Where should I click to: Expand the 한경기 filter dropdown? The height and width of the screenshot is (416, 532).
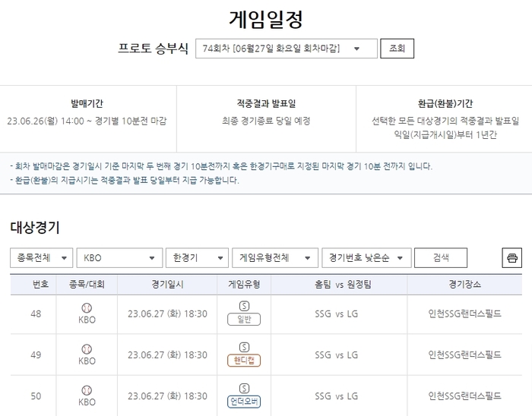tap(196, 258)
